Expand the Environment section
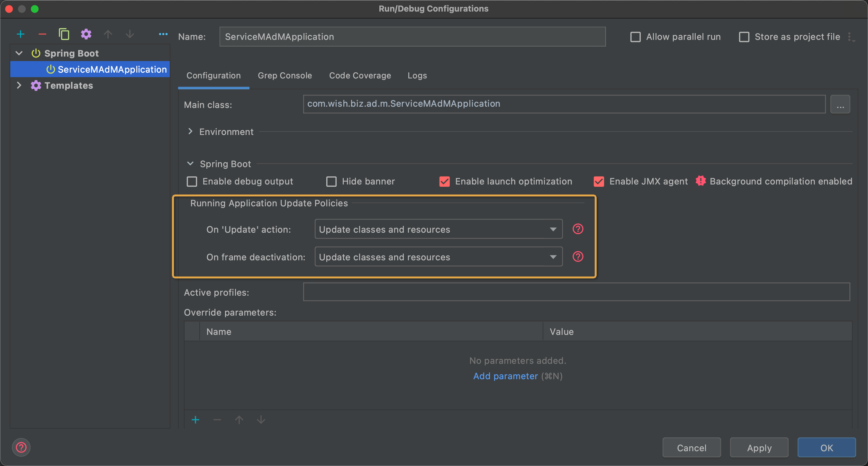Screen dimensions: 868x466 coord(190,131)
